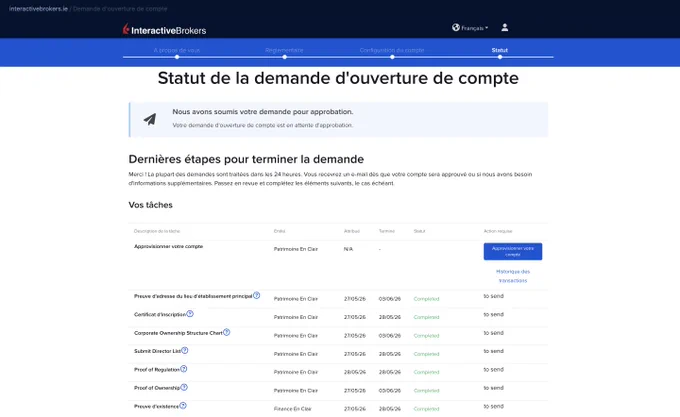Click 'Finance En Clair' entity in 'Preuve d'existence' row

293,409
